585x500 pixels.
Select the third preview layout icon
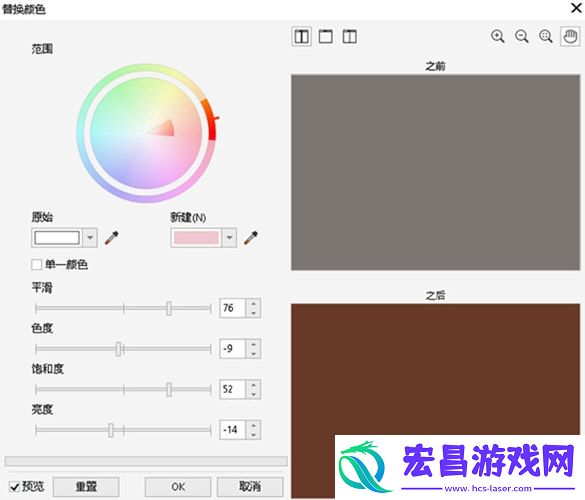click(x=350, y=37)
